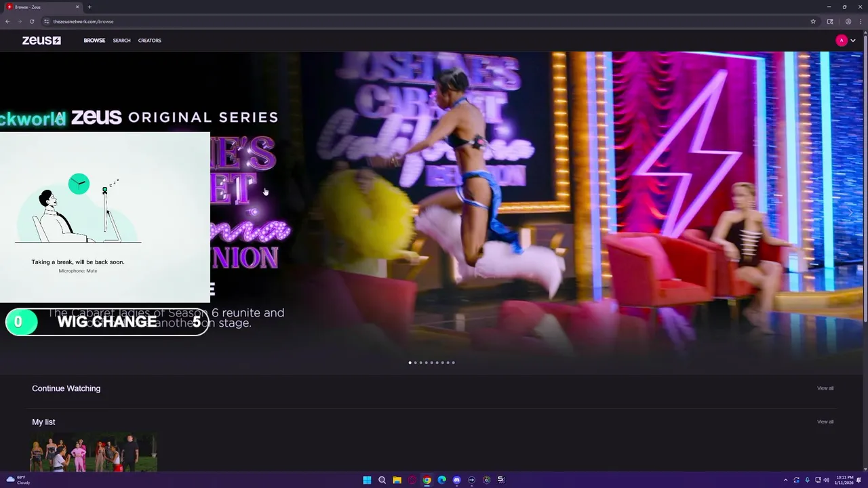Open the round badge app icon on the taskbar
This screenshot has width=868, height=488.
[x=486, y=480]
